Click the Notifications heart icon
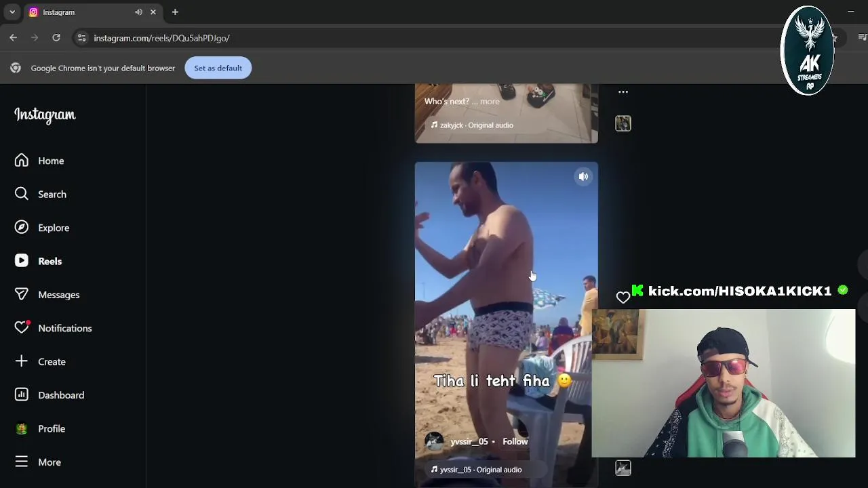The image size is (868, 488). 22,327
